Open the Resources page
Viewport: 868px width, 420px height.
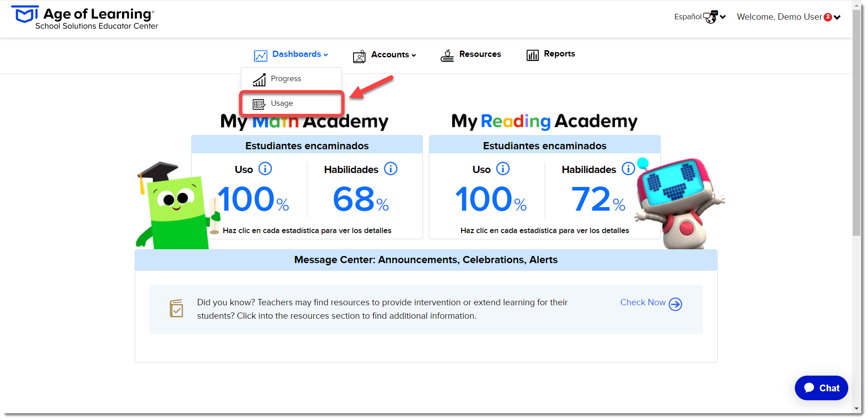click(x=480, y=54)
